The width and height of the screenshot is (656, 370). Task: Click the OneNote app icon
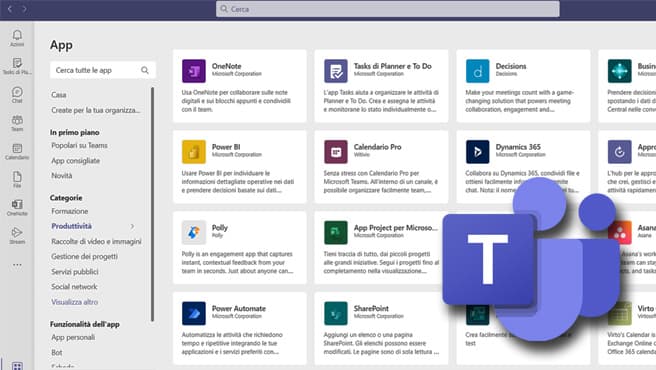coord(194,71)
